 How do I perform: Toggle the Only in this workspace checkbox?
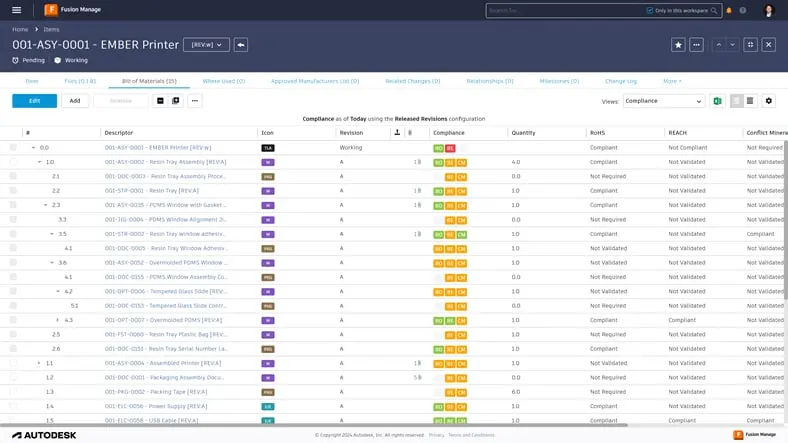650,11
